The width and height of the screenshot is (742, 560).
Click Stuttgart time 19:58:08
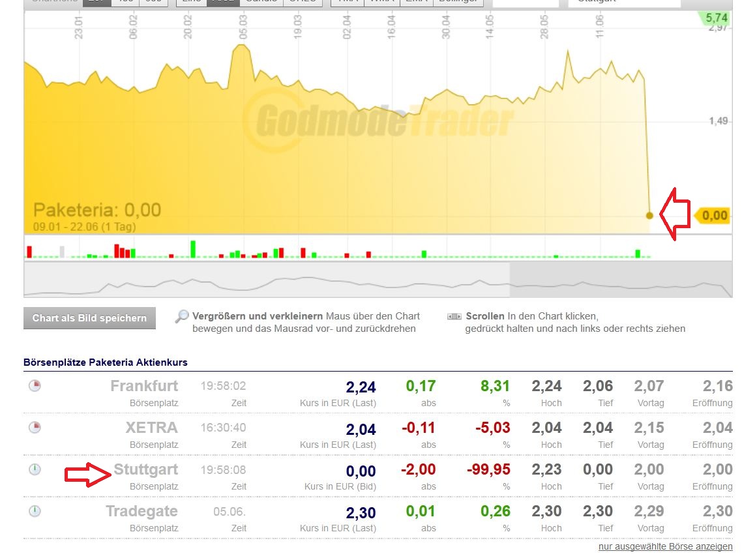point(223,469)
